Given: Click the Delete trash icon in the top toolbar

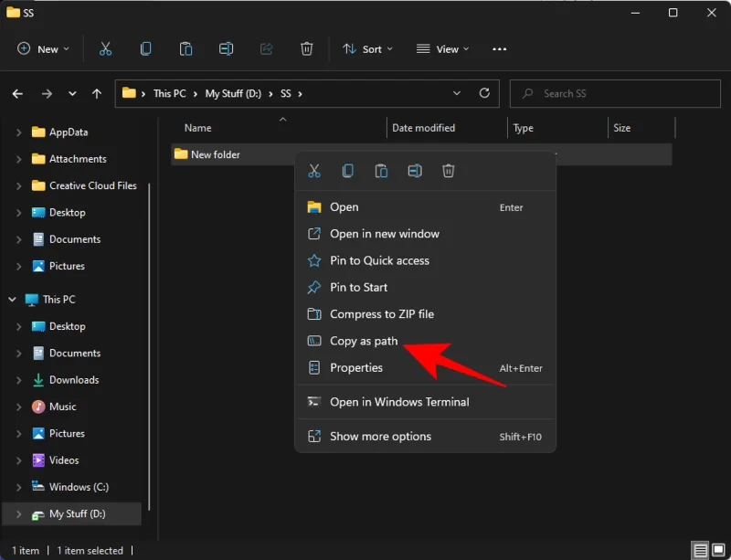Looking at the screenshot, I should 306,48.
